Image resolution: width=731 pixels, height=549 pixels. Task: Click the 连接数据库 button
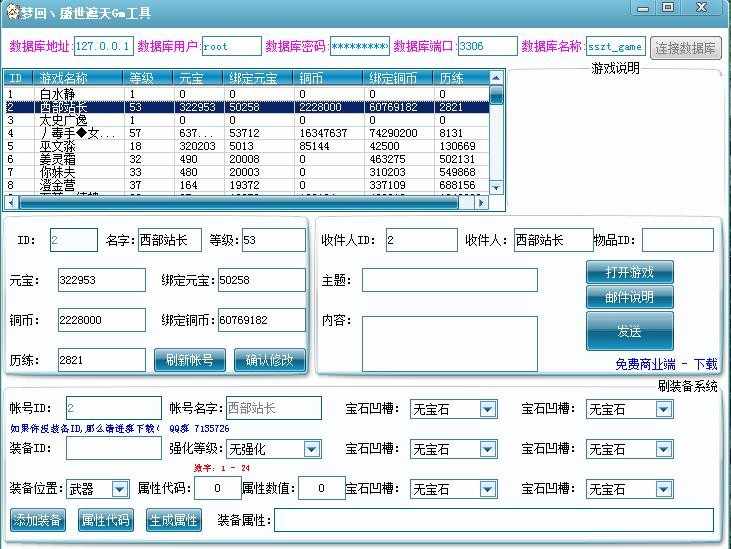(x=685, y=48)
